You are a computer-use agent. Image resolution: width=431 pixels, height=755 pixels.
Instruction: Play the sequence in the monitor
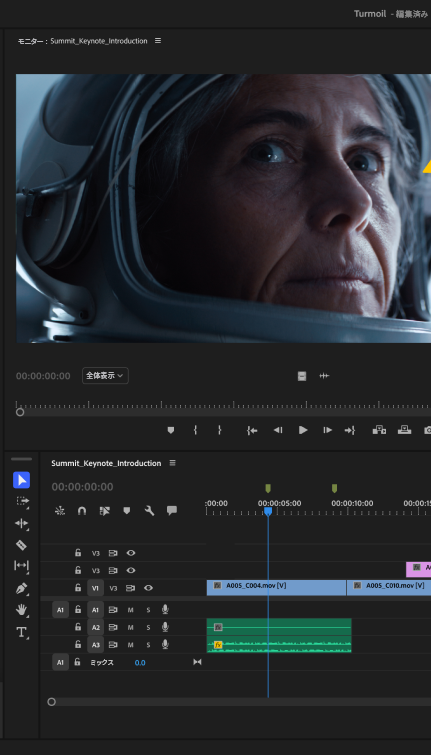click(x=303, y=430)
